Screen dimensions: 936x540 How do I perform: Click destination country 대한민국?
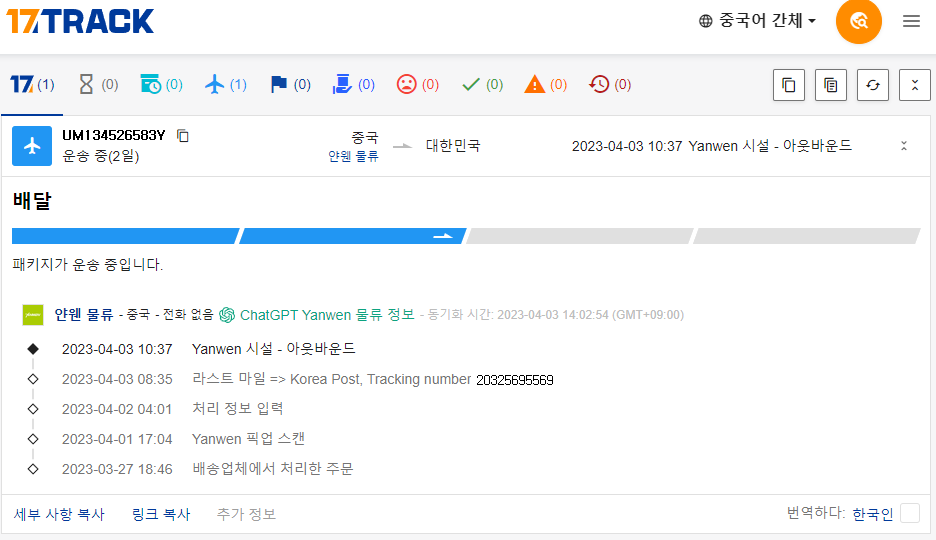(452, 146)
